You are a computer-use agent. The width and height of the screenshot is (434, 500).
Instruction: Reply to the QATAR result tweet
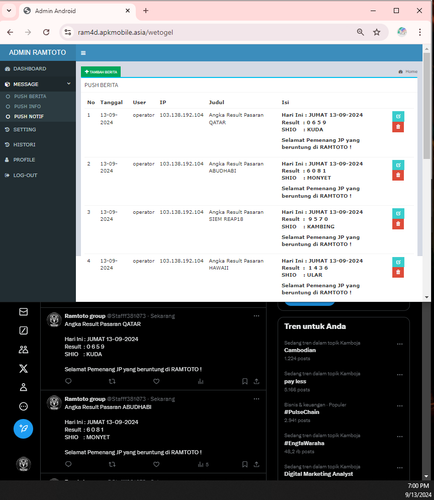pyautogui.click(x=68, y=381)
